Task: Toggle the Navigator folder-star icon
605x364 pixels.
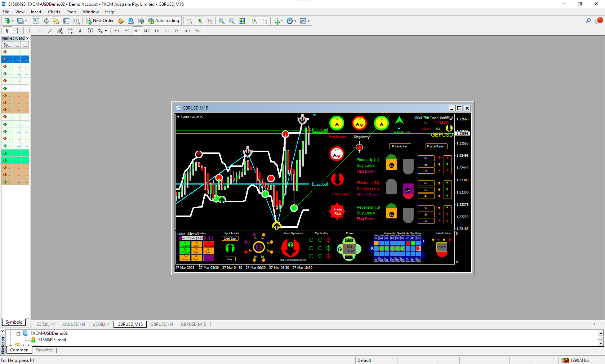Action: (56, 21)
